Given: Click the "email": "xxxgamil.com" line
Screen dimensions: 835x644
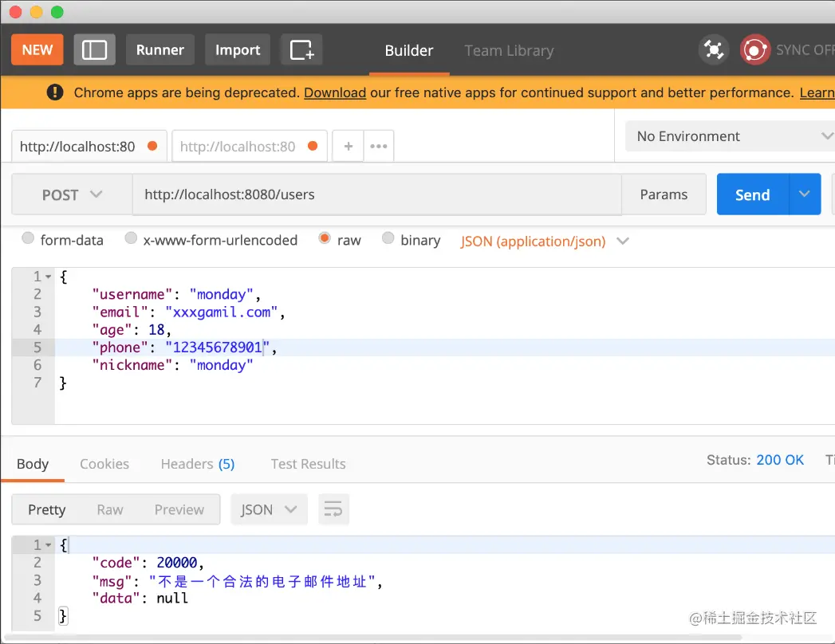Looking at the screenshot, I should pos(188,312).
